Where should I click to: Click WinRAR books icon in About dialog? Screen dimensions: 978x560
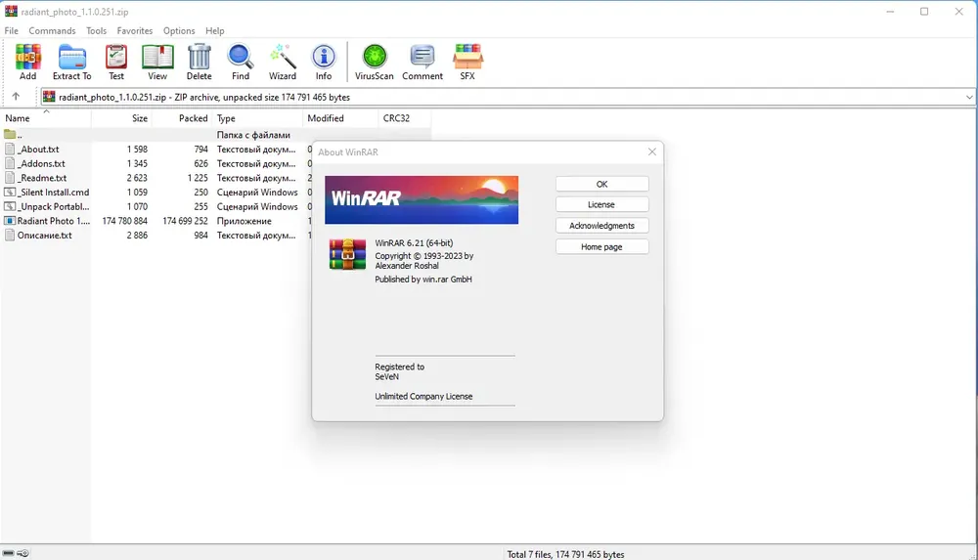click(347, 254)
